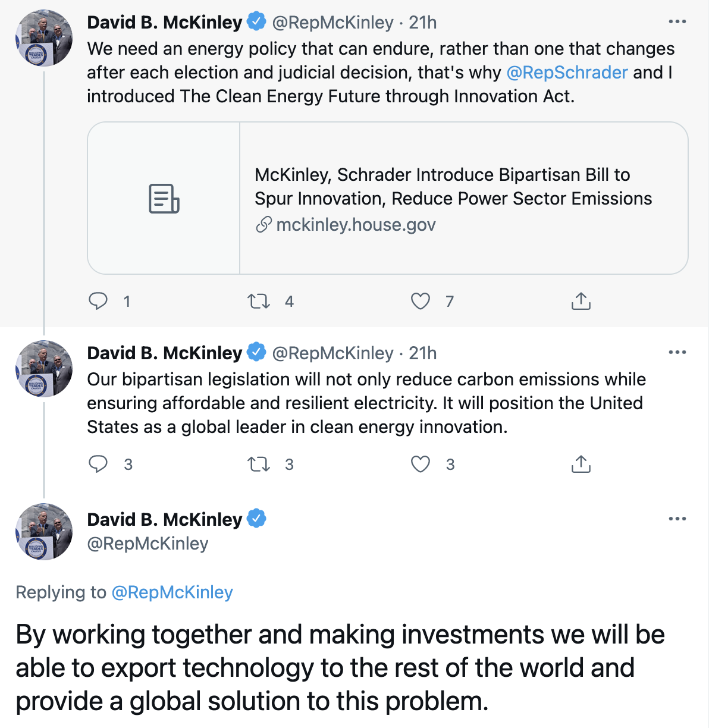The height and width of the screenshot is (728, 709).
Task: Retweet the bipartisan legislation tweet
Action: (259, 464)
